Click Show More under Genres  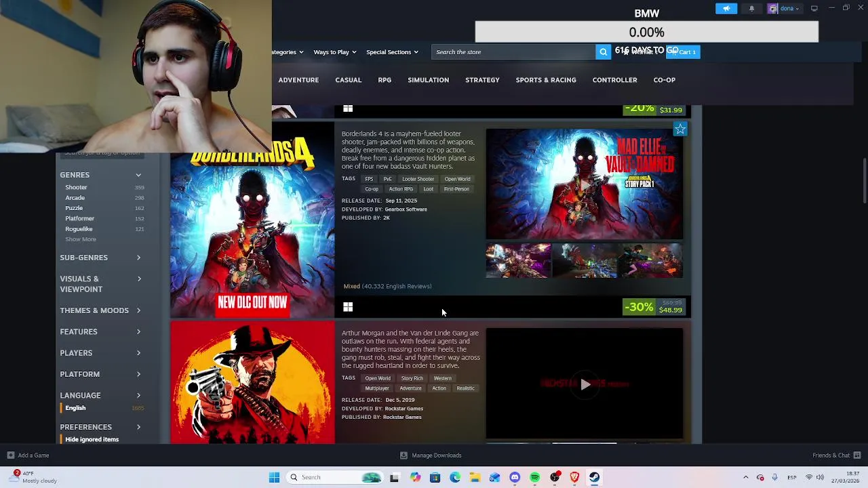(x=81, y=239)
